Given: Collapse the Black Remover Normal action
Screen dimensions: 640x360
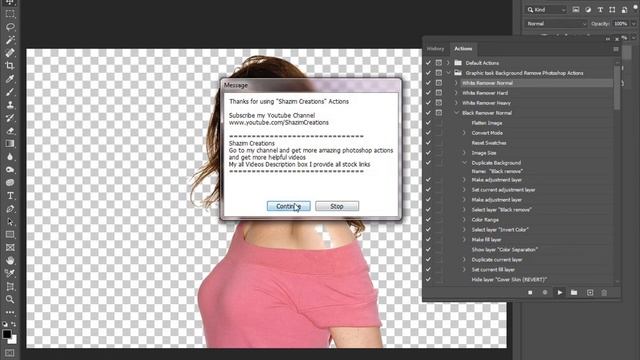Looking at the screenshot, I should (x=456, y=113).
